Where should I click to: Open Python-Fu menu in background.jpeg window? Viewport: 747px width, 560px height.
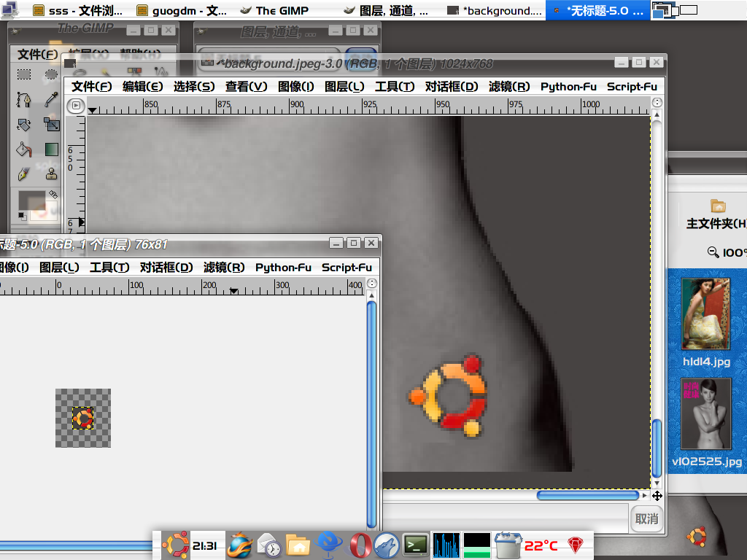pos(568,87)
